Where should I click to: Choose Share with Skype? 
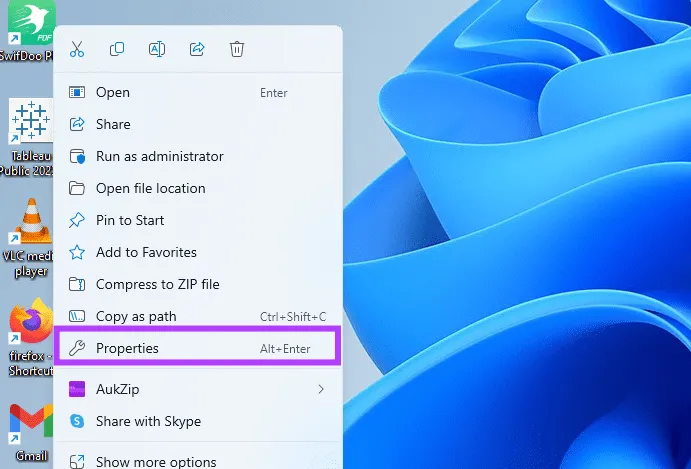point(148,422)
